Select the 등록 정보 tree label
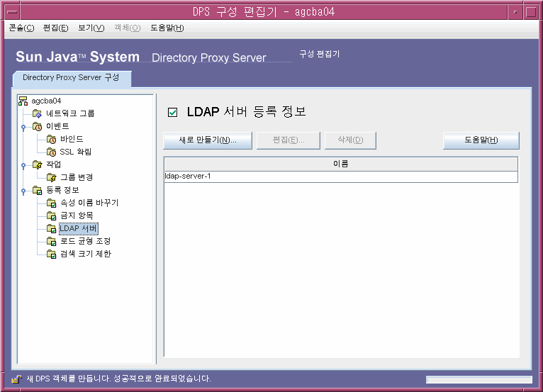Screen dimensions: 543x392 pyautogui.click(x=62, y=190)
